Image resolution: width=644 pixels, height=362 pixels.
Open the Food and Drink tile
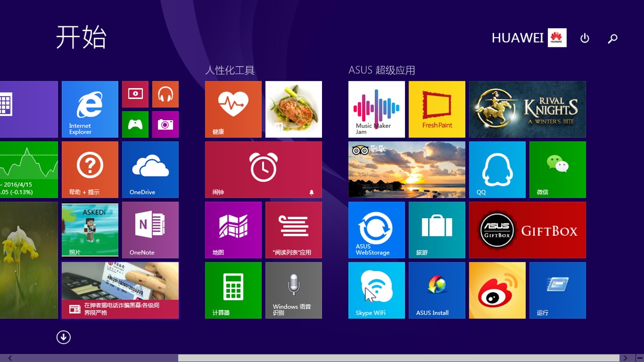pos(294,109)
